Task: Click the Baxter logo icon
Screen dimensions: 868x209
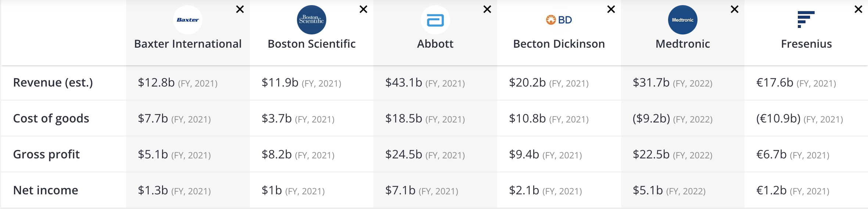Action: 187,20
